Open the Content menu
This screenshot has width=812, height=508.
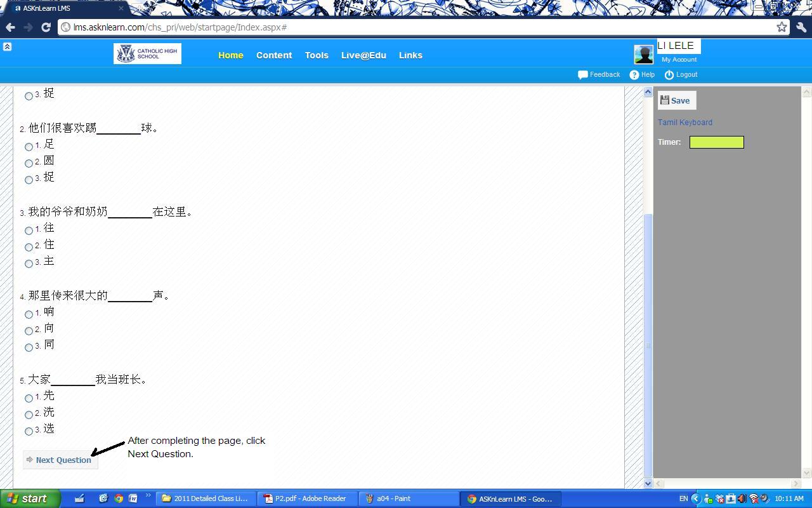274,55
